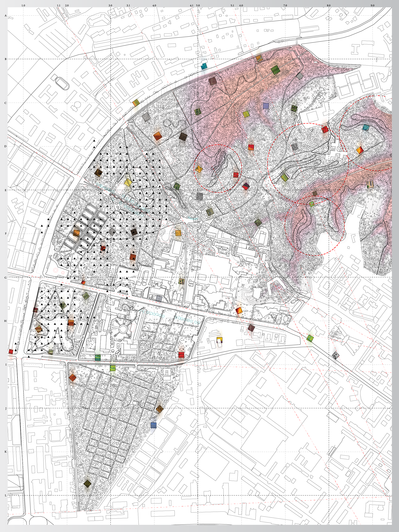The width and height of the screenshot is (399, 532).
Task: Select the black-and-white photo marker at the far right
Action: 336,355
